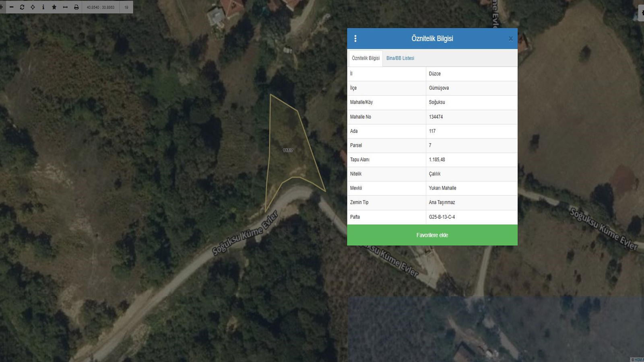This screenshot has width=644, height=362.
Task: Click the Tapu Alanı value 1.185,48
Action: [437, 160]
